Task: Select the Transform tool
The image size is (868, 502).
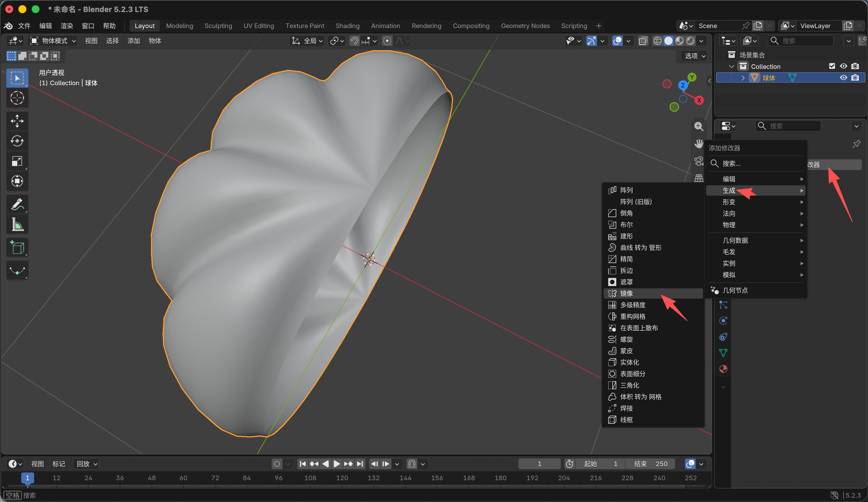Action: 17,181
